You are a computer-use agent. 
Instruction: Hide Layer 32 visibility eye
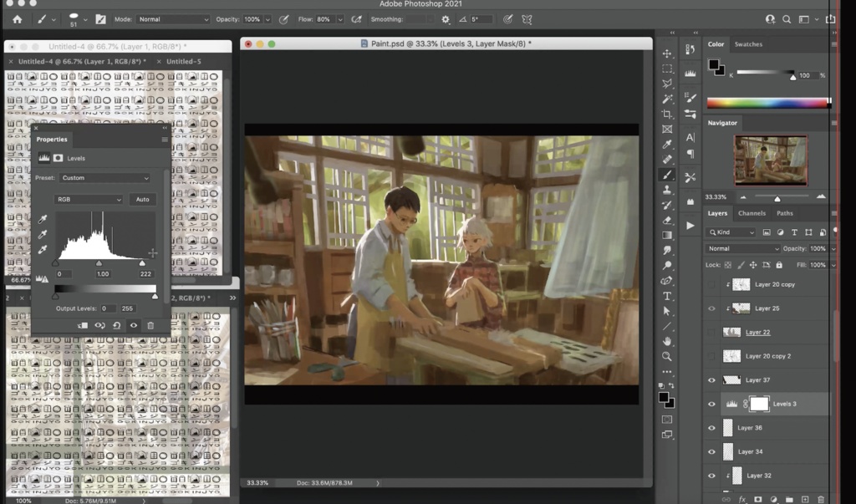point(711,476)
